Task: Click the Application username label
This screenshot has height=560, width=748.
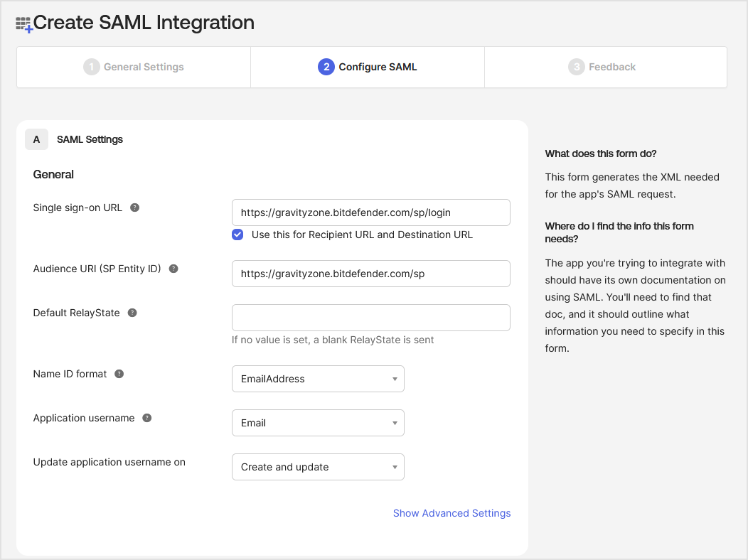Action: 84,418
